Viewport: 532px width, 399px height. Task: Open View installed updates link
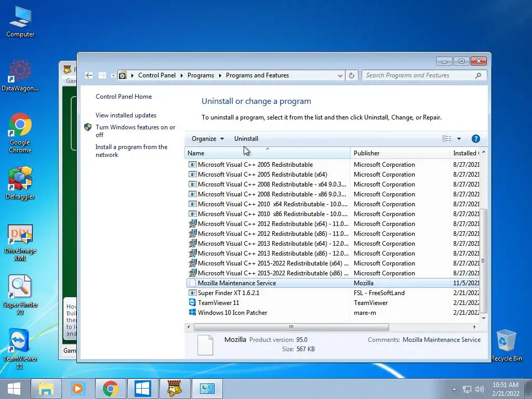[x=126, y=115]
